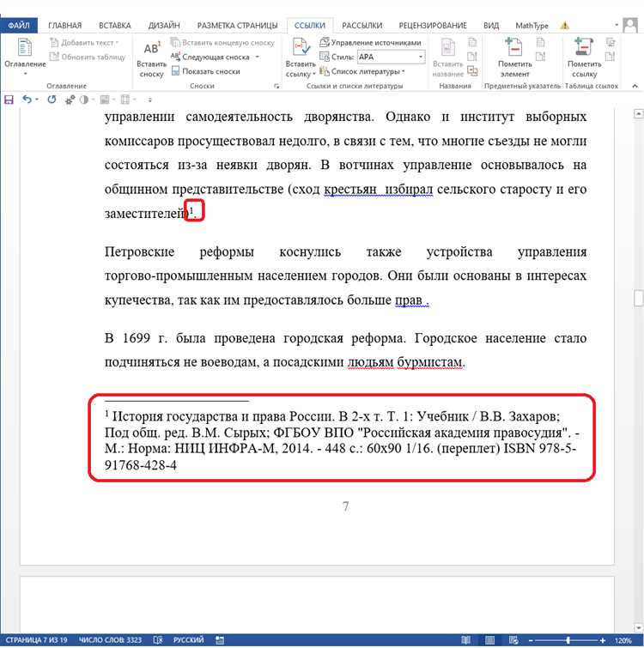This screenshot has height=648, width=644.
Task: Click Вставить концевую сноску
Action: 222,43
